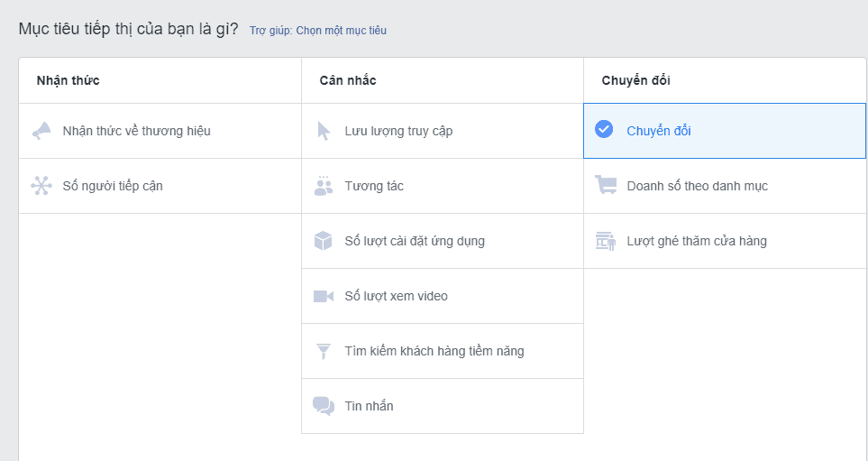The image size is (868, 461).
Task: Click the funnel lead generation icon
Action: click(324, 351)
